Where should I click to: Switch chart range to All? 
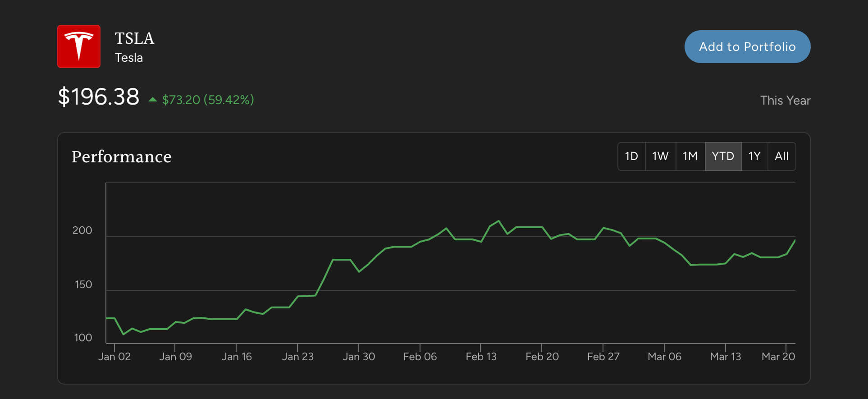click(781, 156)
